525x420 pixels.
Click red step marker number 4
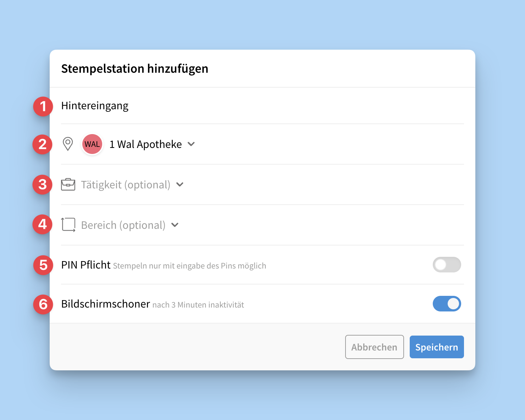[43, 224]
